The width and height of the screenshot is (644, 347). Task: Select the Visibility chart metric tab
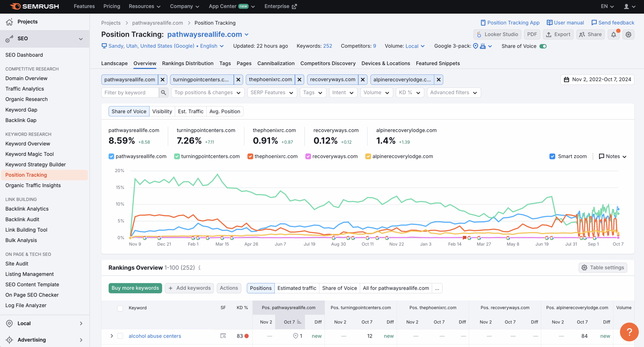(162, 111)
